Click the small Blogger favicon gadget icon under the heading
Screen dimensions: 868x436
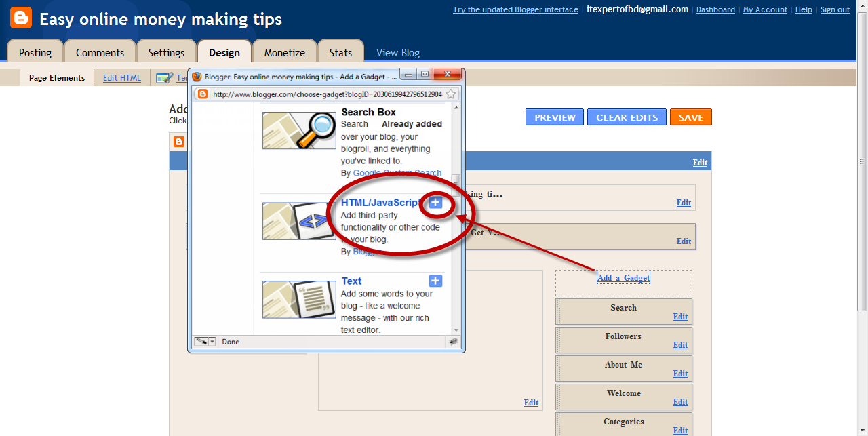point(179,142)
